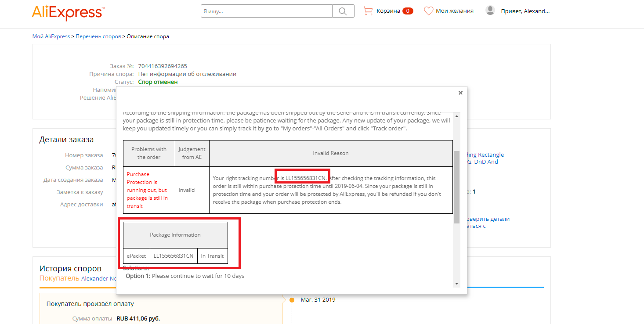Screen dimensions: 644x324
Task: Click the cart count badge '0'
Action: (x=408, y=11)
